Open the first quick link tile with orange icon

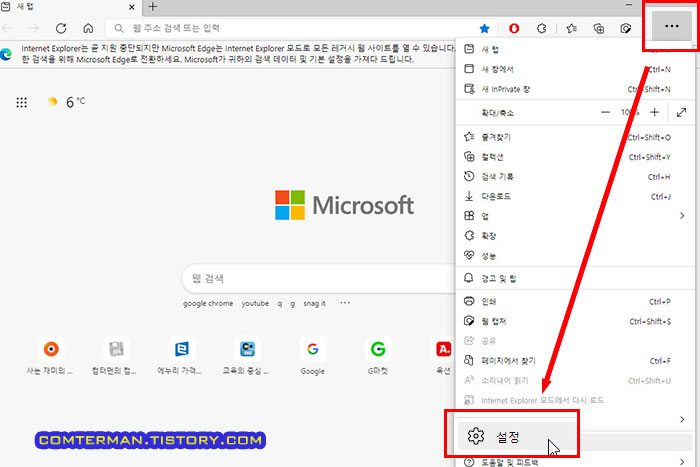tap(50, 356)
